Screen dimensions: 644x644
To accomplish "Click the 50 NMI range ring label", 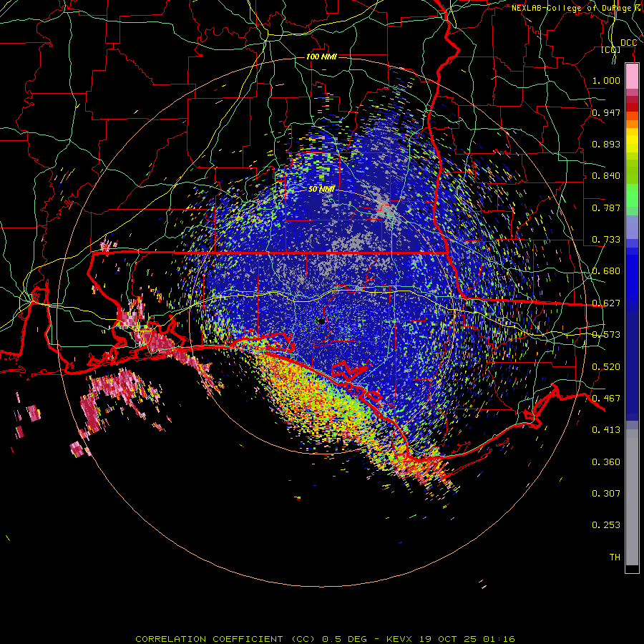I will point(321,189).
